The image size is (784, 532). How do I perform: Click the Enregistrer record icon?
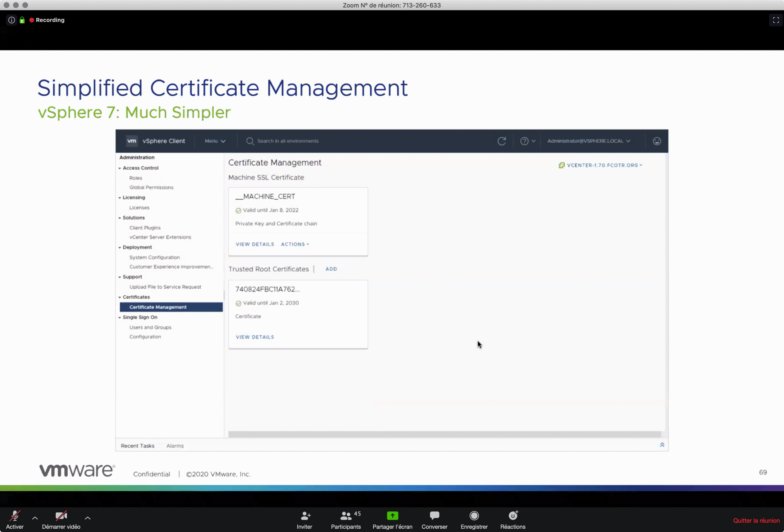pos(474,515)
